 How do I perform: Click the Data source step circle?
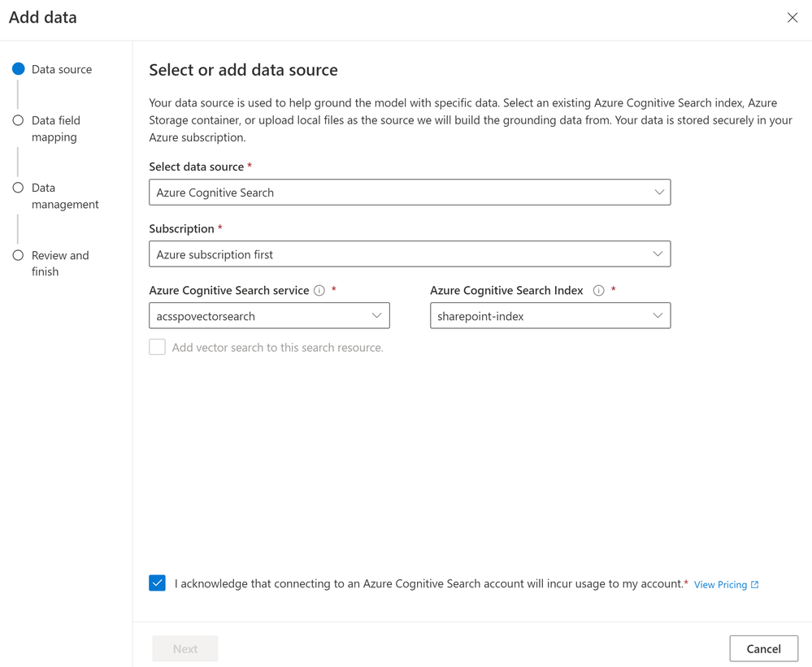[x=18, y=70]
